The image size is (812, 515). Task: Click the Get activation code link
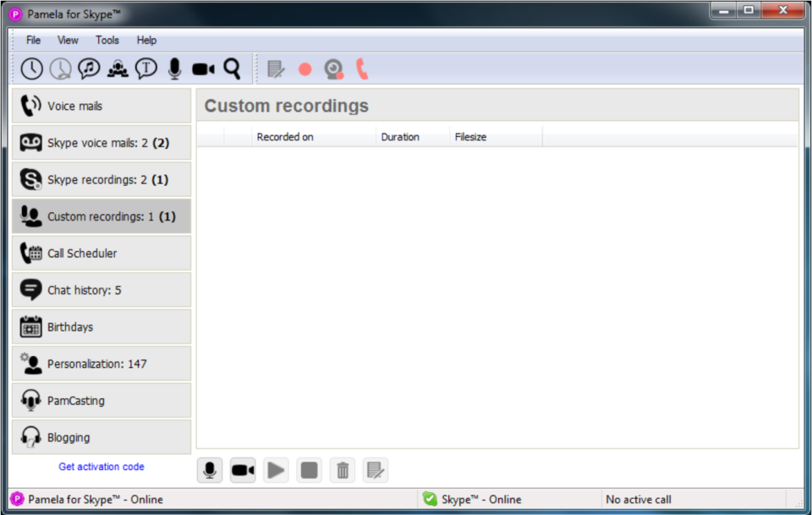(x=101, y=466)
